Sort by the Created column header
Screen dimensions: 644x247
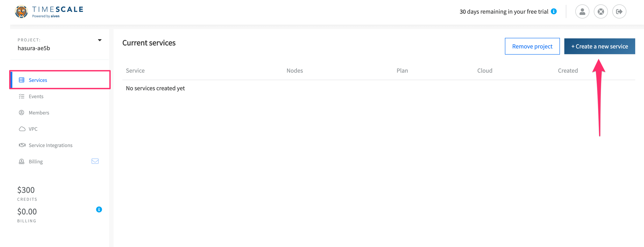[x=568, y=70]
